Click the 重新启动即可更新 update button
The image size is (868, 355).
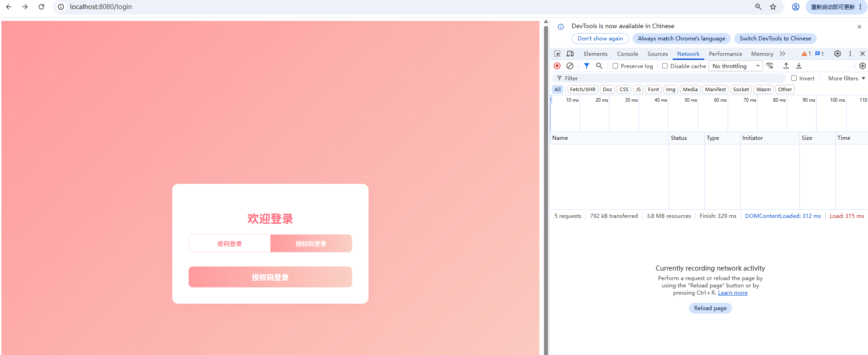tap(835, 7)
